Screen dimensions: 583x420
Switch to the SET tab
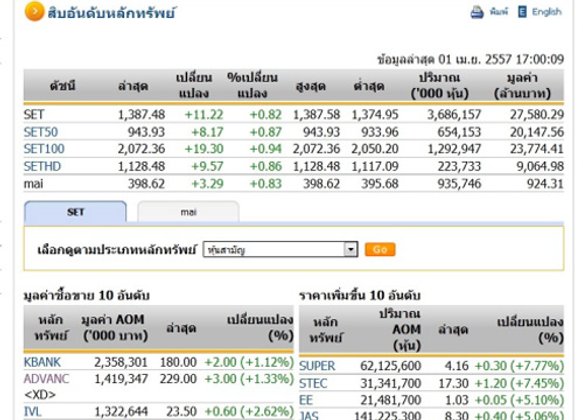[x=75, y=212]
